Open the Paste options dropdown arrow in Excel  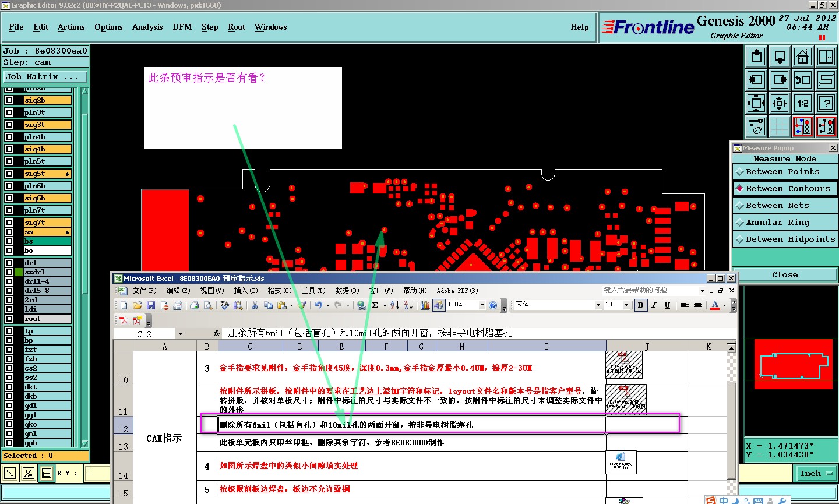(291, 305)
